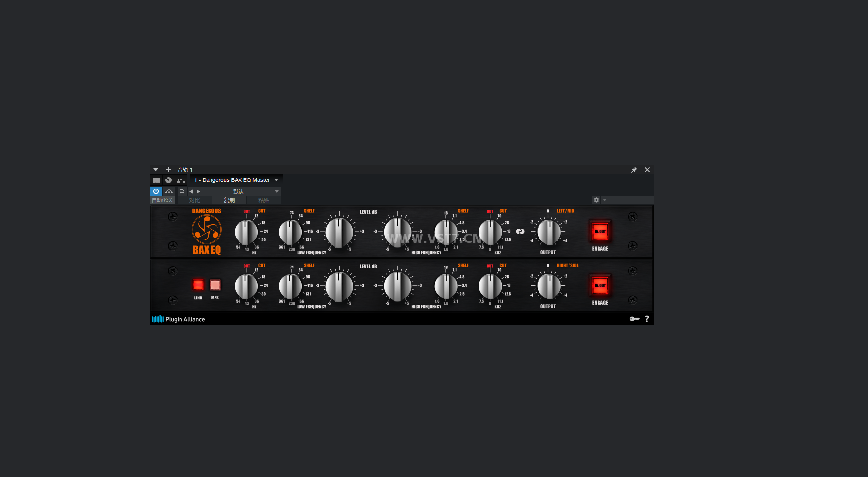
Task: Open the Plugin Alliance logo
Action: tap(179, 319)
